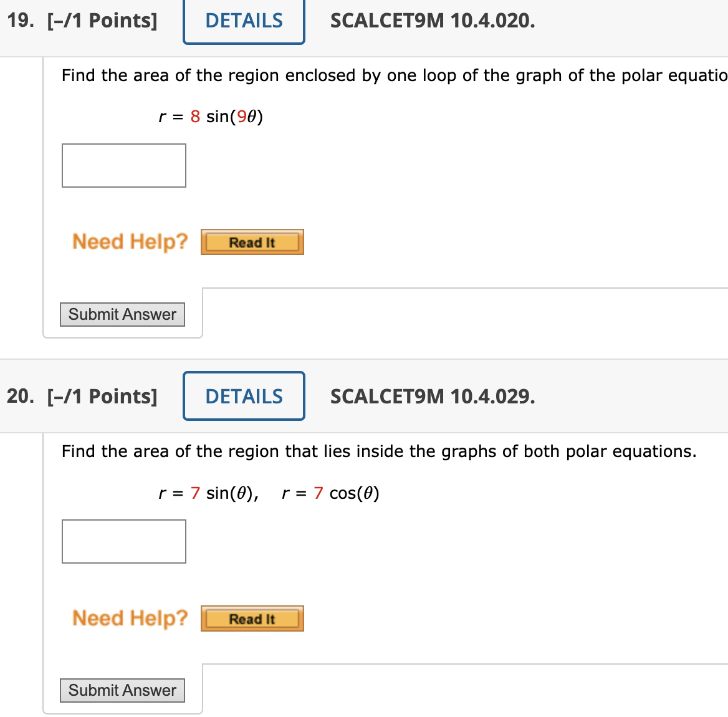This screenshot has width=728, height=717.
Task: Click the answer box for question 19
Action: click(123, 165)
